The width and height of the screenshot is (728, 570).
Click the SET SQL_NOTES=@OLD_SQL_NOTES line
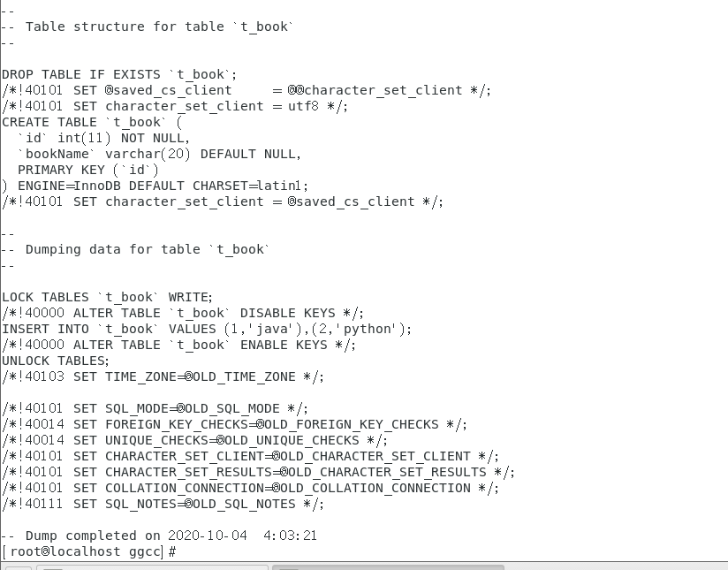(x=163, y=504)
